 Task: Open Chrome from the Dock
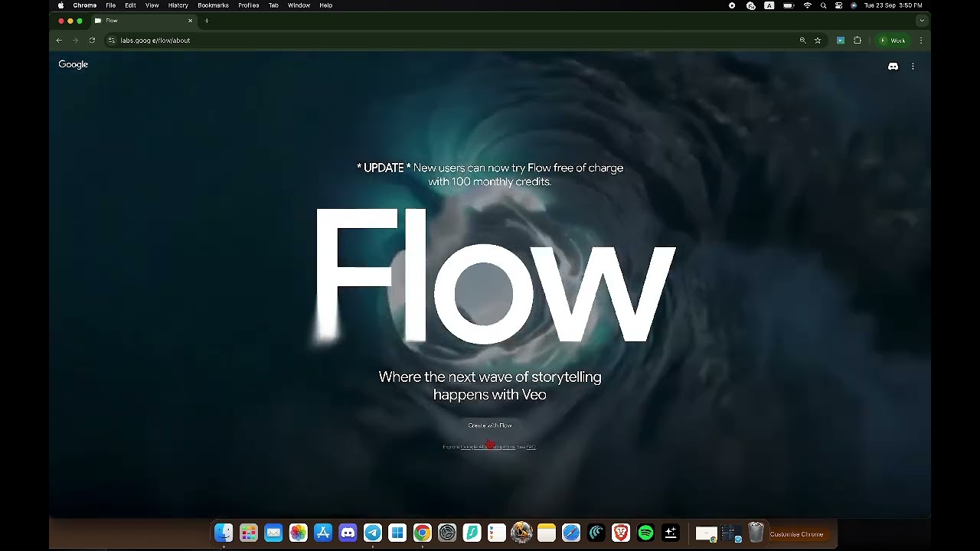tap(423, 533)
